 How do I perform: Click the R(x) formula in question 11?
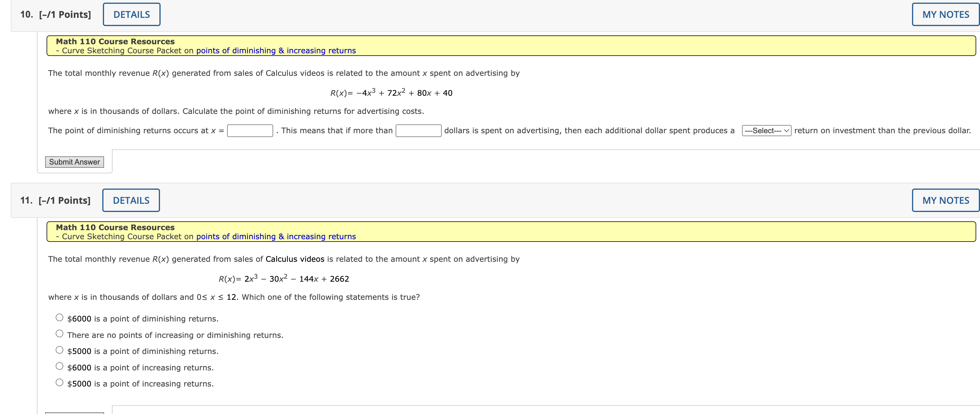[x=283, y=279]
